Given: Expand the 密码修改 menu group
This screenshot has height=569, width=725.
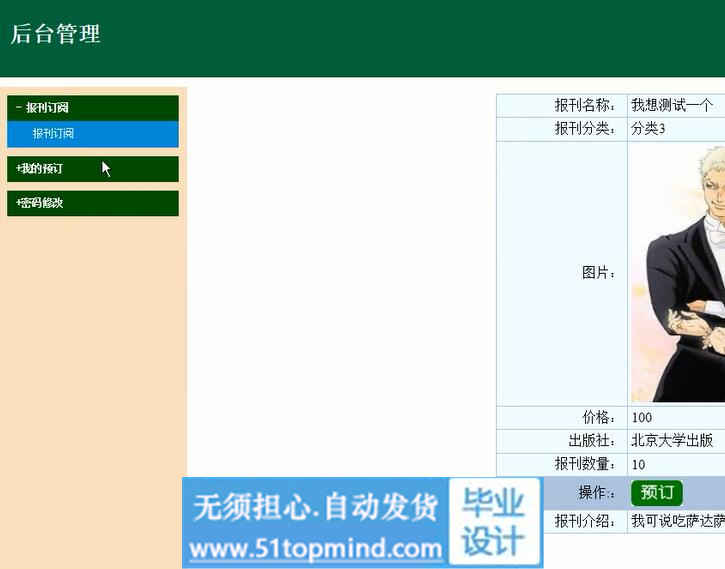Looking at the screenshot, I should [x=92, y=203].
